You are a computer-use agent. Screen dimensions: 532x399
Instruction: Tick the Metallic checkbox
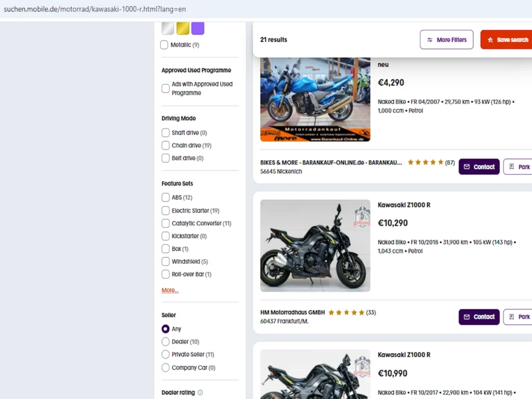[x=164, y=45]
